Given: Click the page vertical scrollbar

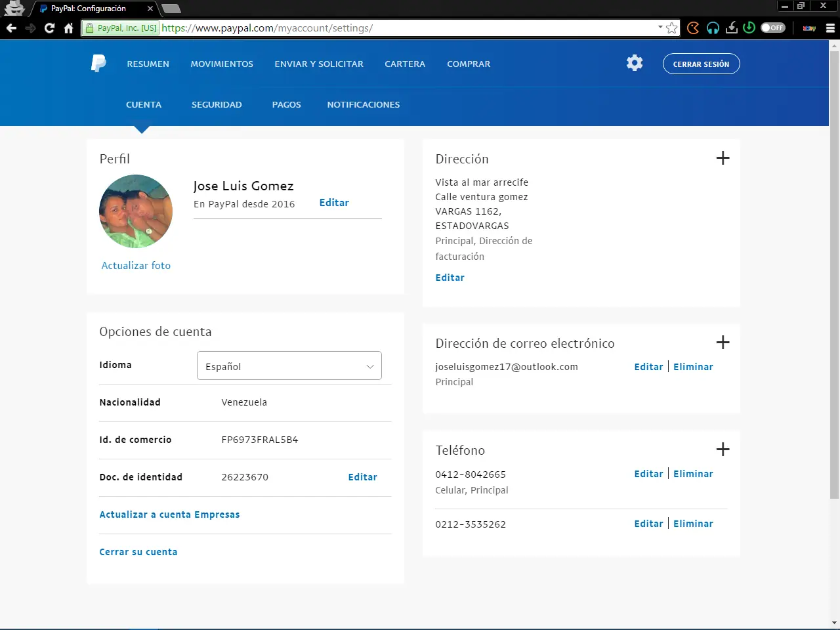Looking at the screenshot, I should point(834,274).
